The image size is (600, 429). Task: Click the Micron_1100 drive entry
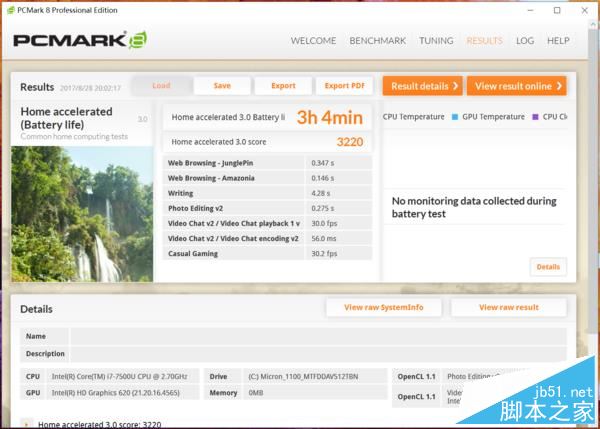(x=303, y=377)
